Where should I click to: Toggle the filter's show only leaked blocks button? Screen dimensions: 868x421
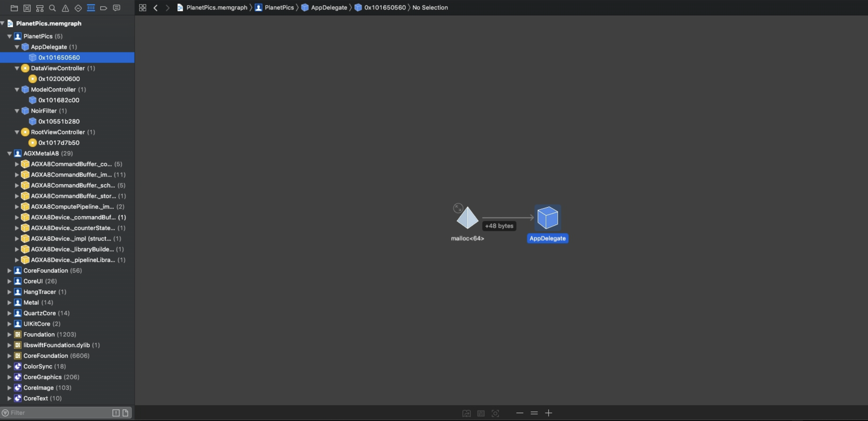coord(116,412)
